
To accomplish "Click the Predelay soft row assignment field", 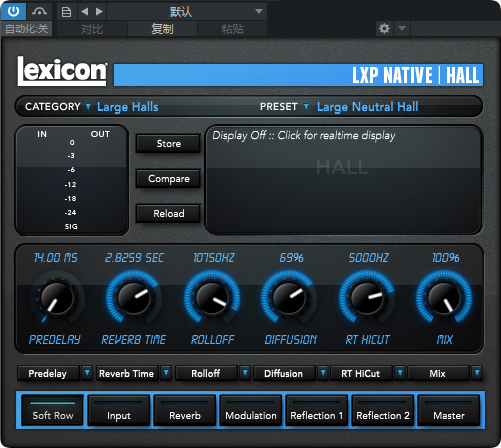I will tap(48, 373).
